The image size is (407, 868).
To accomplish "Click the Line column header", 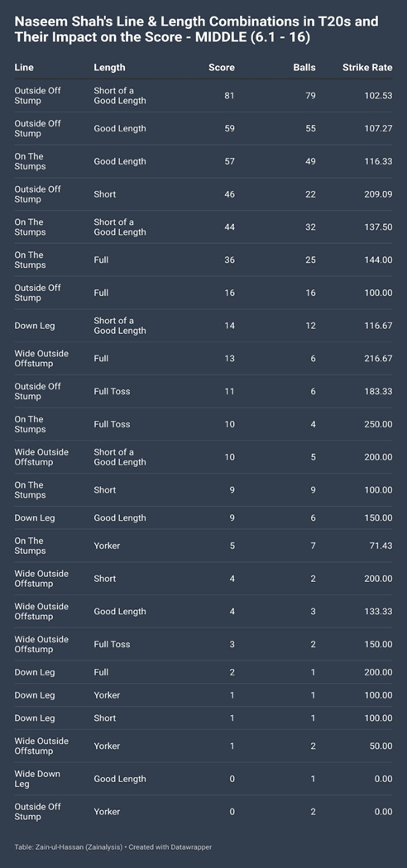I will pos(24,68).
